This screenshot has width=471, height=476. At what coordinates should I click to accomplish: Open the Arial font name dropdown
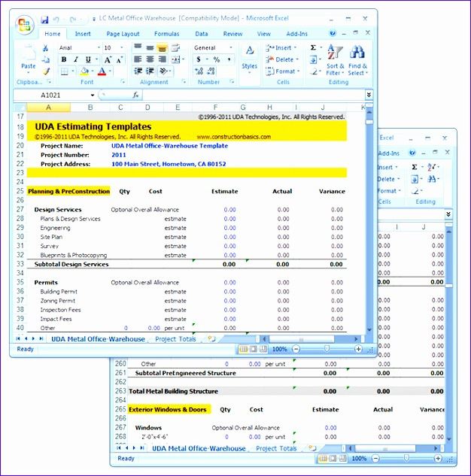(99, 47)
